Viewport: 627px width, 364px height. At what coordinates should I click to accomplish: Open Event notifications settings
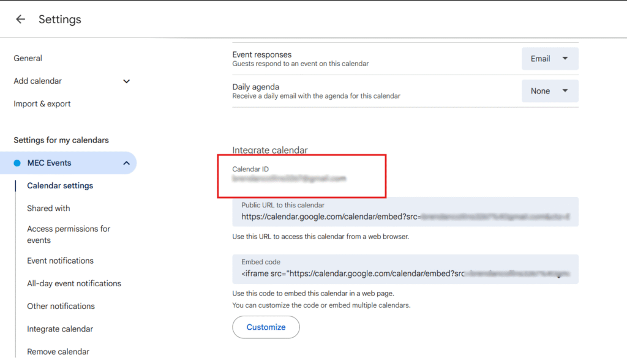coord(60,260)
